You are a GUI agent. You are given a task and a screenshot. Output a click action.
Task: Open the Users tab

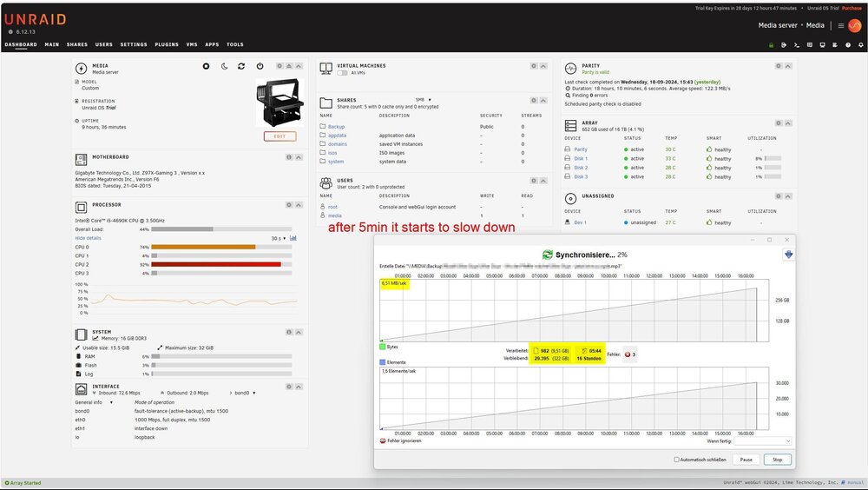(104, 45)
